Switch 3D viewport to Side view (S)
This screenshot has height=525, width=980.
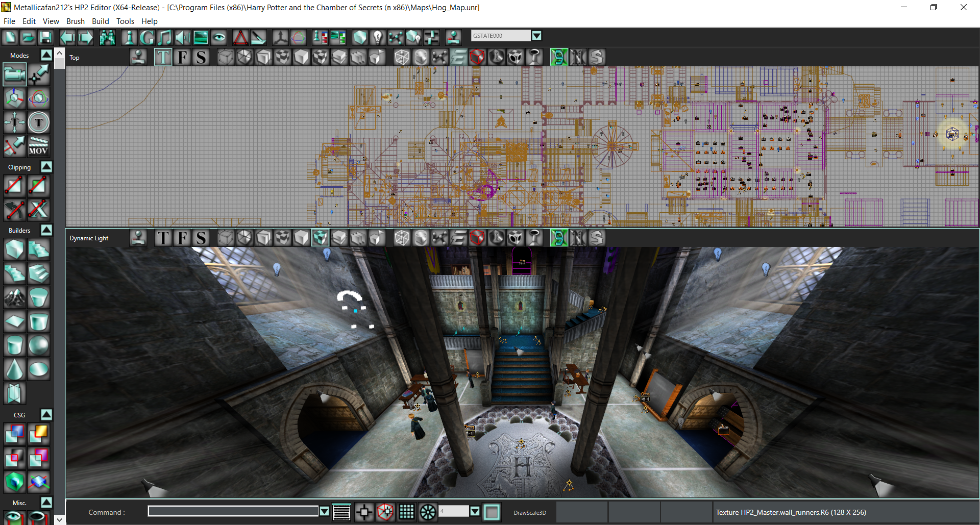pos(201,238)
